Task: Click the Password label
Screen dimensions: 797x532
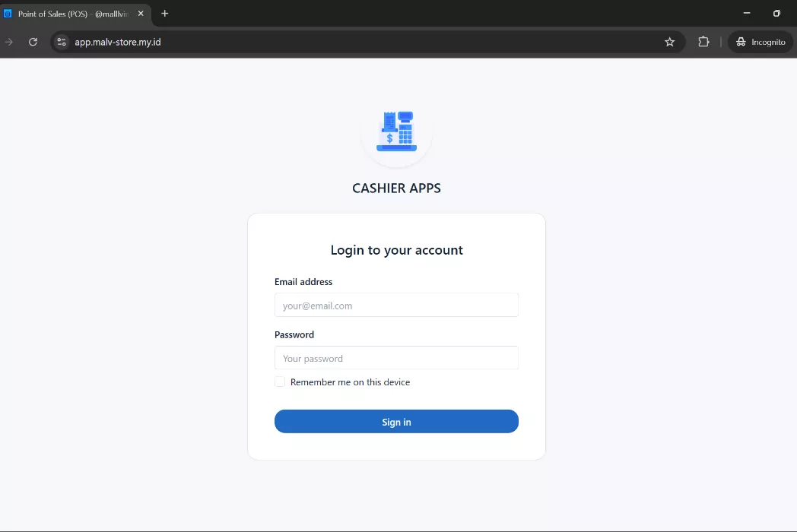Action: [x=294, y=334]
